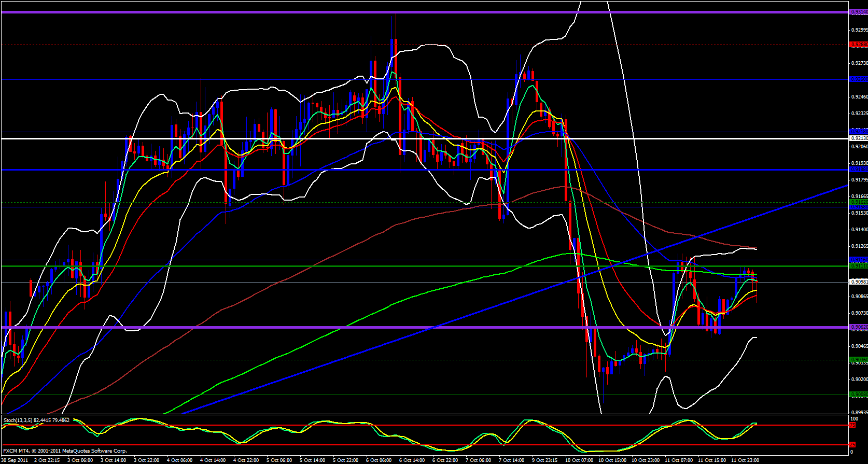The height and width of the screenshot is (464, 868).
Task: Click the current price 0.90981 label
Action: pyautogui.click(x=858, y=282)
